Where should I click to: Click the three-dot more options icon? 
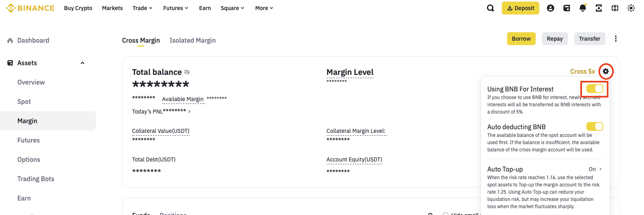(615, 39)
